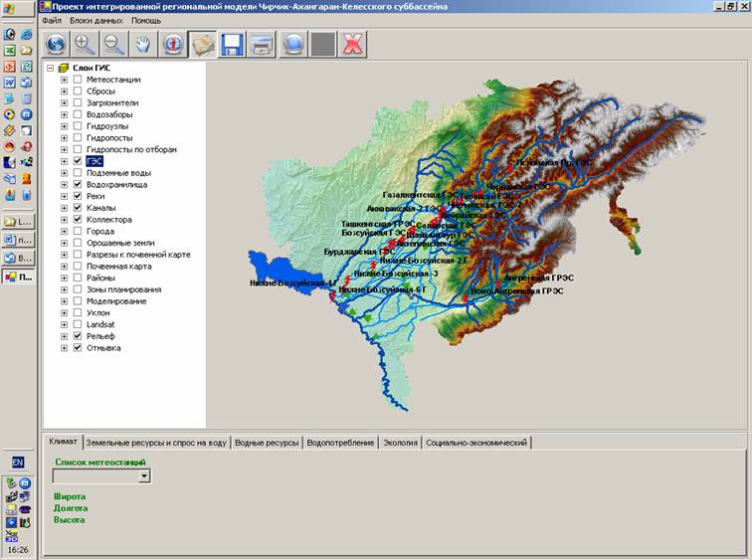Switch to the Экология tab
Screen dimensions: 752x560
[x=400, y=443]
